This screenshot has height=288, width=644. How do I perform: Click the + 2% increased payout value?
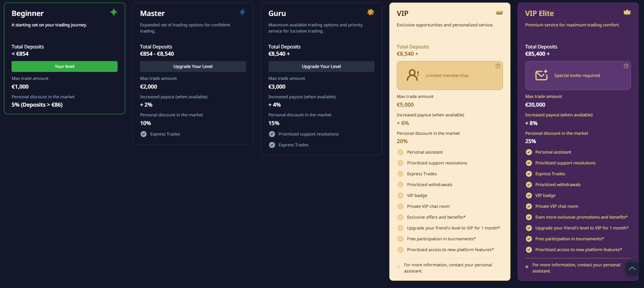(146, 105)
